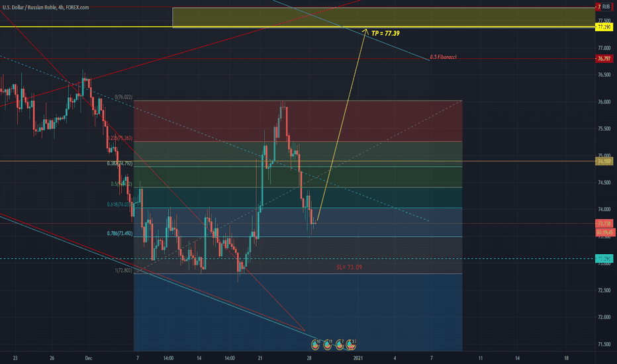
Task: Select the teal 73.090 price label
Action: pos(604,259)
